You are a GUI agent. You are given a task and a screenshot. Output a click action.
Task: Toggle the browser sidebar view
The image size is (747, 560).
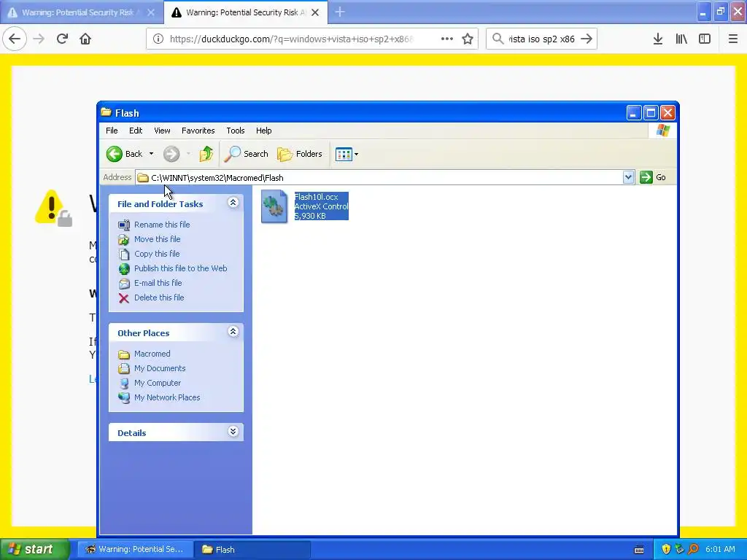(x=705, y=39)
